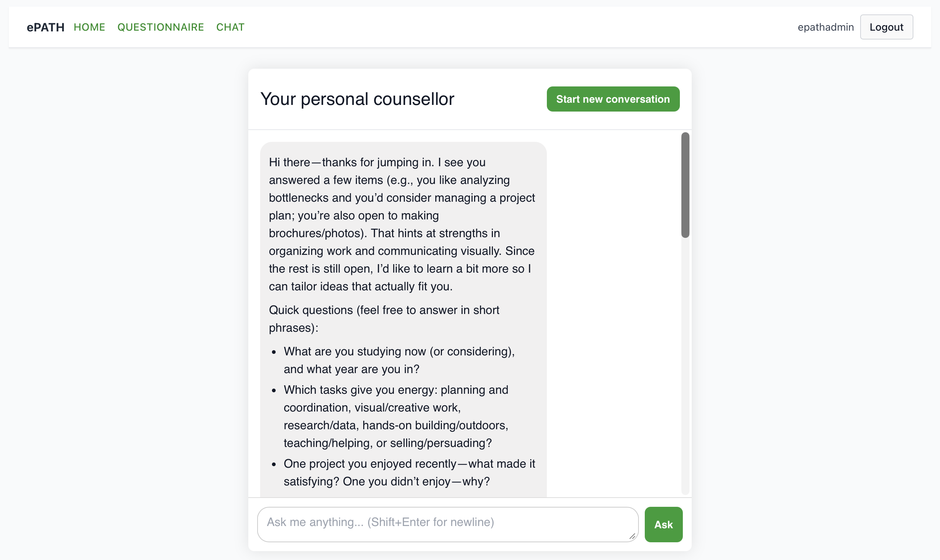Start a new conversation with the counsellor

613,99
